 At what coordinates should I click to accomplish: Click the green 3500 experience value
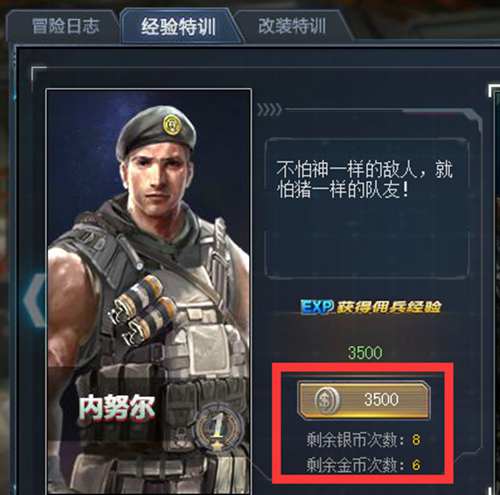(x=365, y=353)
